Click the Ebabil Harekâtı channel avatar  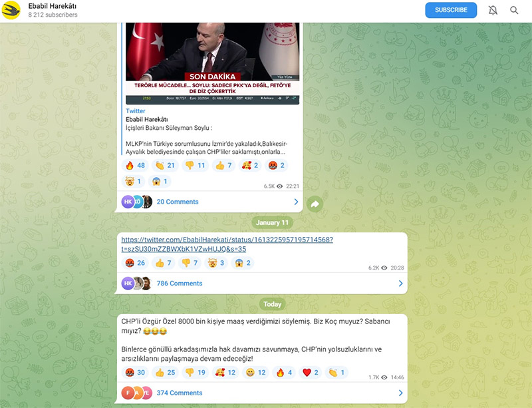point(11,10)
